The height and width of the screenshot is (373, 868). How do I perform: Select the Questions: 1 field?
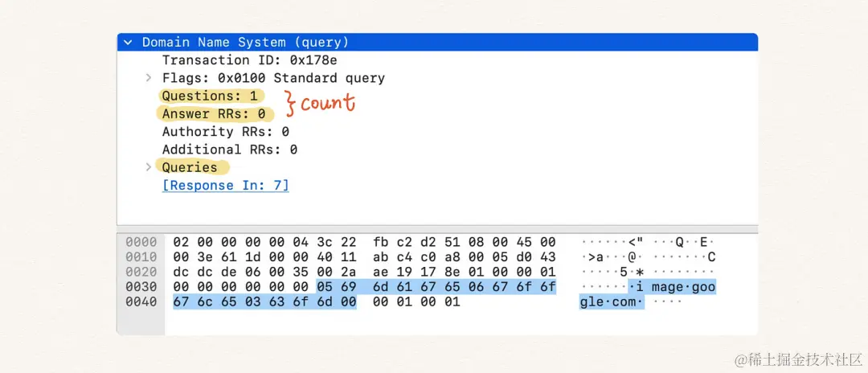pos(211,96)
